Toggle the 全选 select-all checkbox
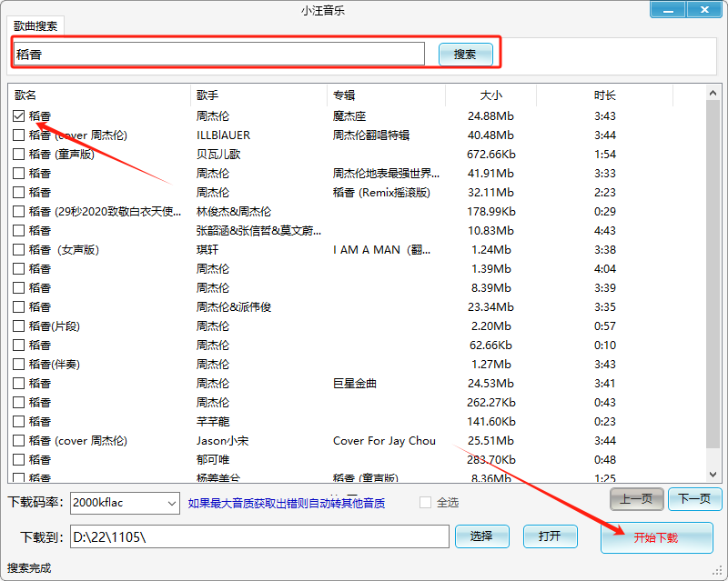The height and width of the screenshot is (581, 728). pyautogui.click(x=425, y=503)
